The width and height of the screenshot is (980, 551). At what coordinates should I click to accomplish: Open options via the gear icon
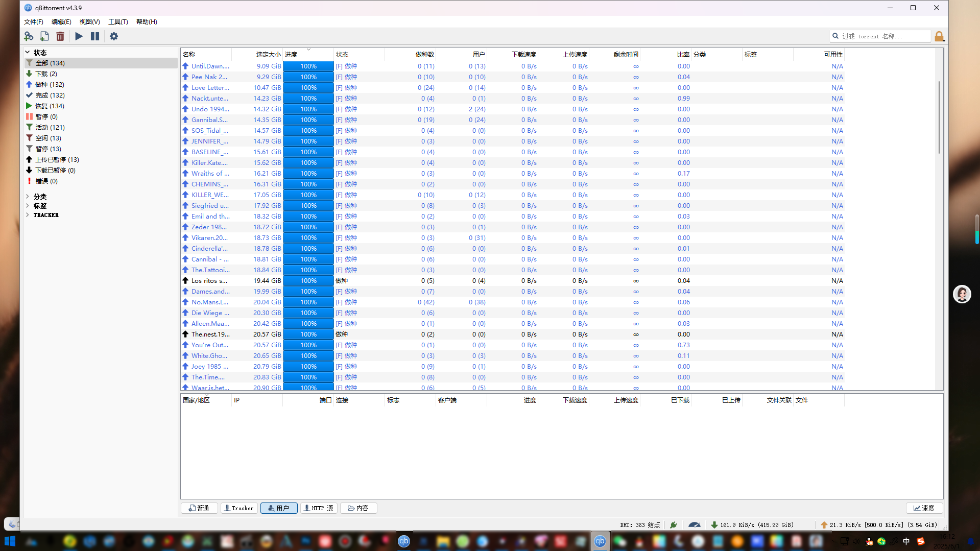114,36
